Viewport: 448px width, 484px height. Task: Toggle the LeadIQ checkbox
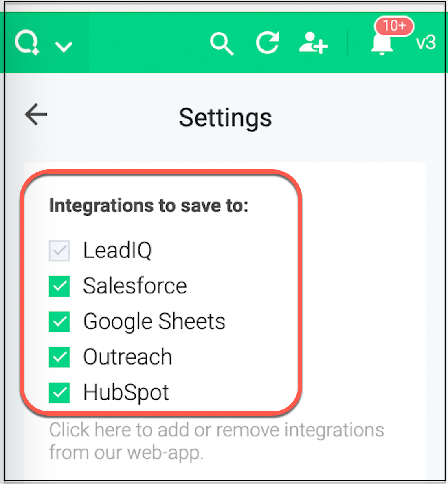tap(59, 251)
